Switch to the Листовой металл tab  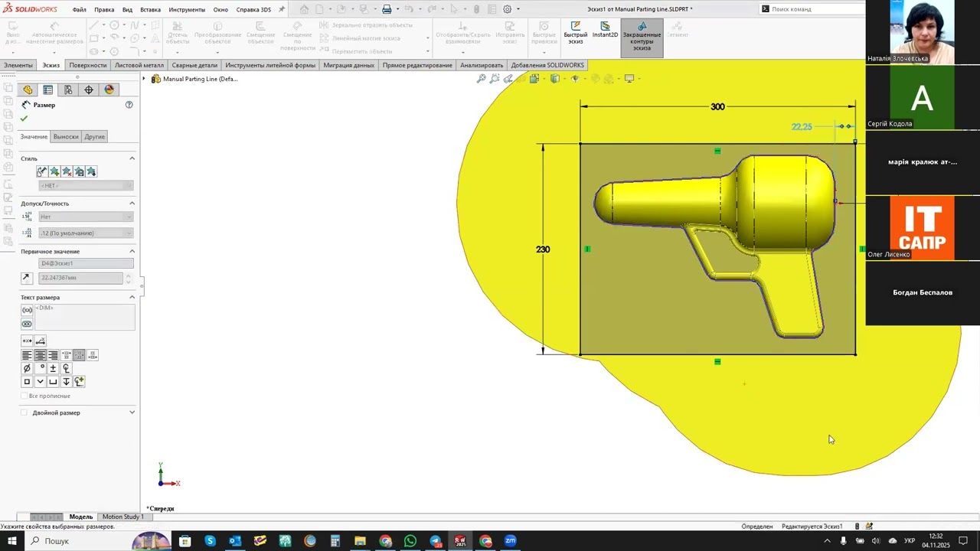(139, 65)
